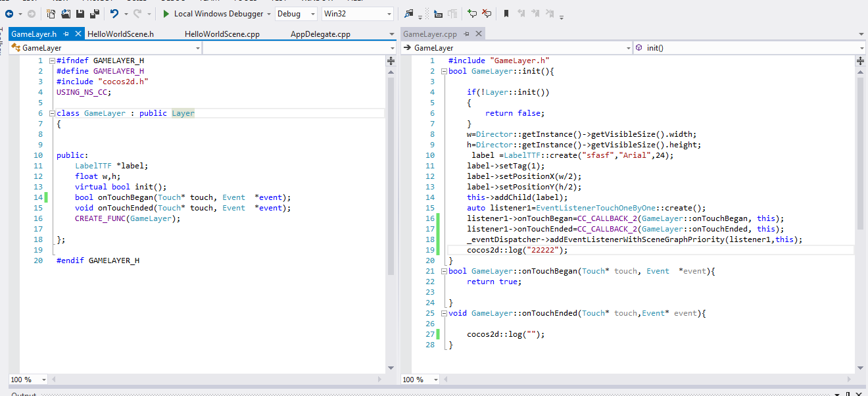Click the toolbar icon with the red X
Screen dimensions: 868x396
(487, 13)
